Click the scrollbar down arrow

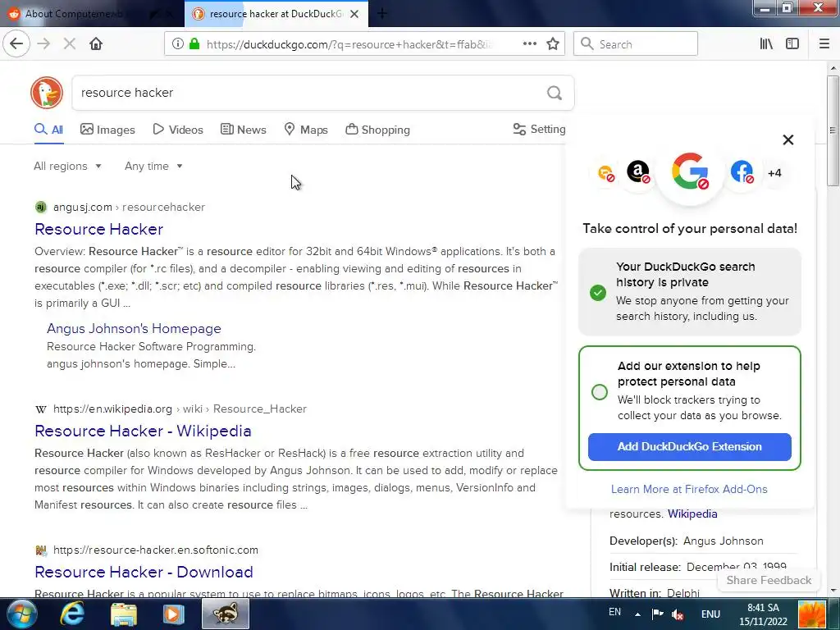pyautogui.click(x=833, y=591)
